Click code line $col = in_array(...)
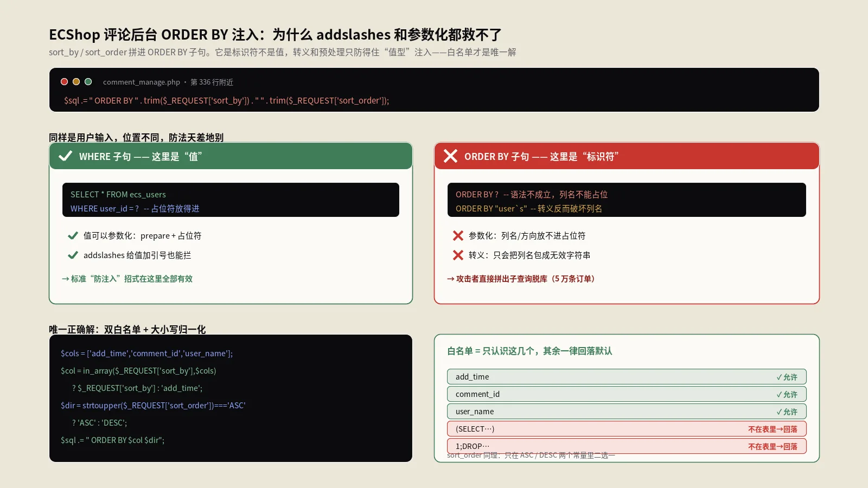The image size is (868, 488). [138, 370]
